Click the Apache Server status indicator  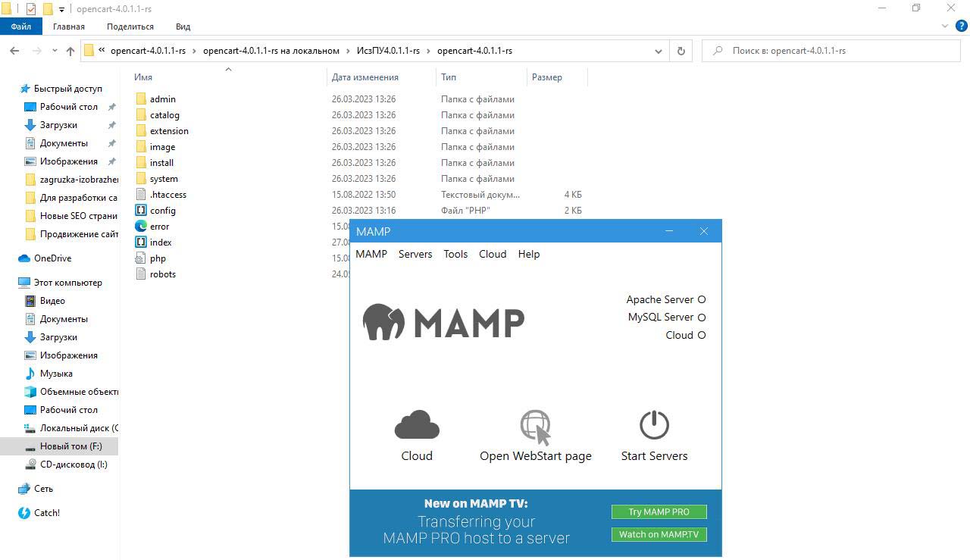[701, 299]
